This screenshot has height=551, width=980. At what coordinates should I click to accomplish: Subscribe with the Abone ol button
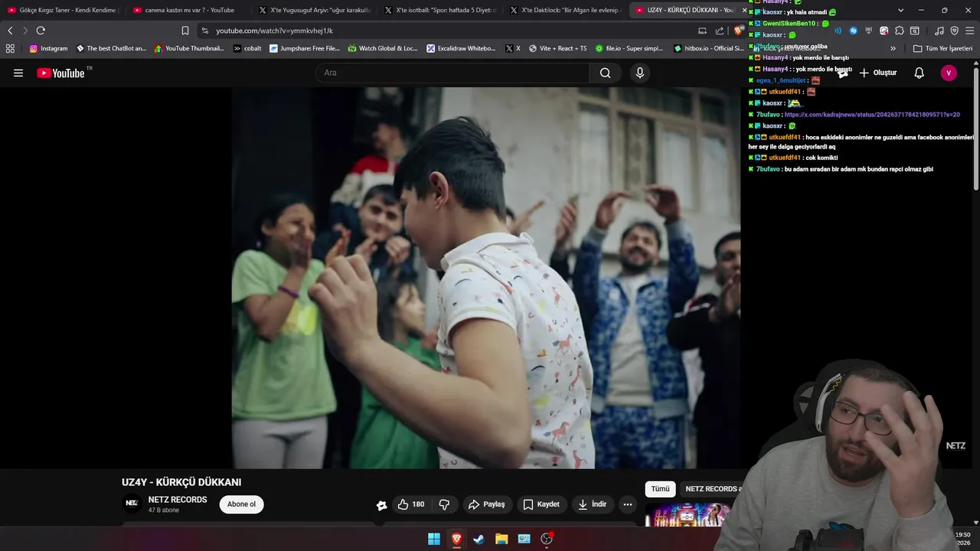(x=241, y=504)
